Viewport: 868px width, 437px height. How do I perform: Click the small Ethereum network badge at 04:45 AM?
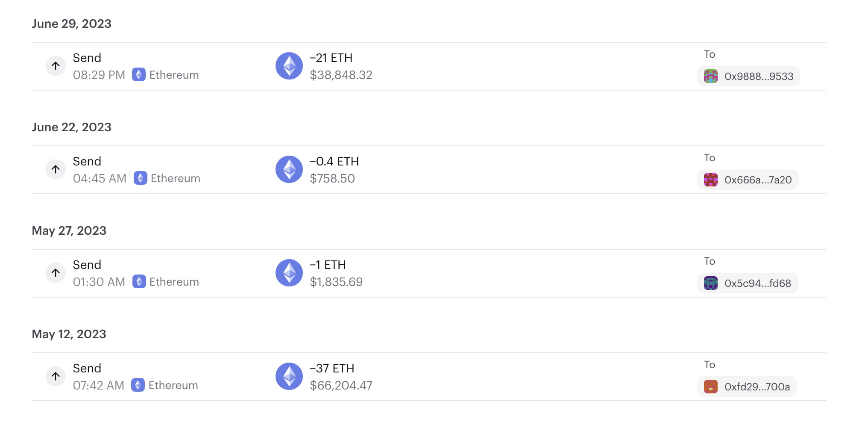coord(140,178)
